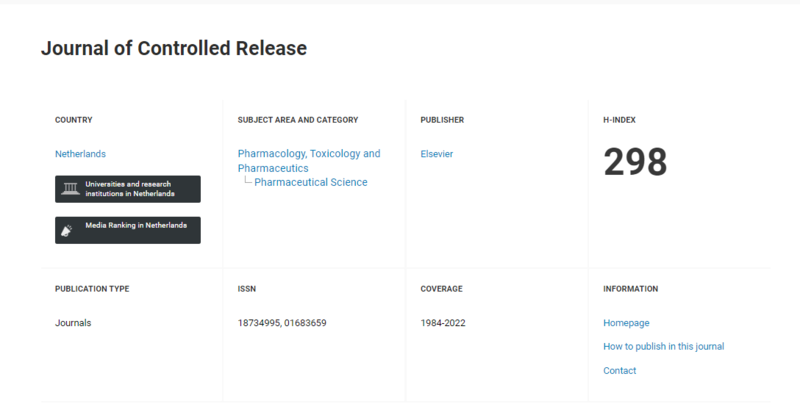This screenshot has width=800, height=415.
Task: Open the Netherlands country link
Action: point(80,154)
